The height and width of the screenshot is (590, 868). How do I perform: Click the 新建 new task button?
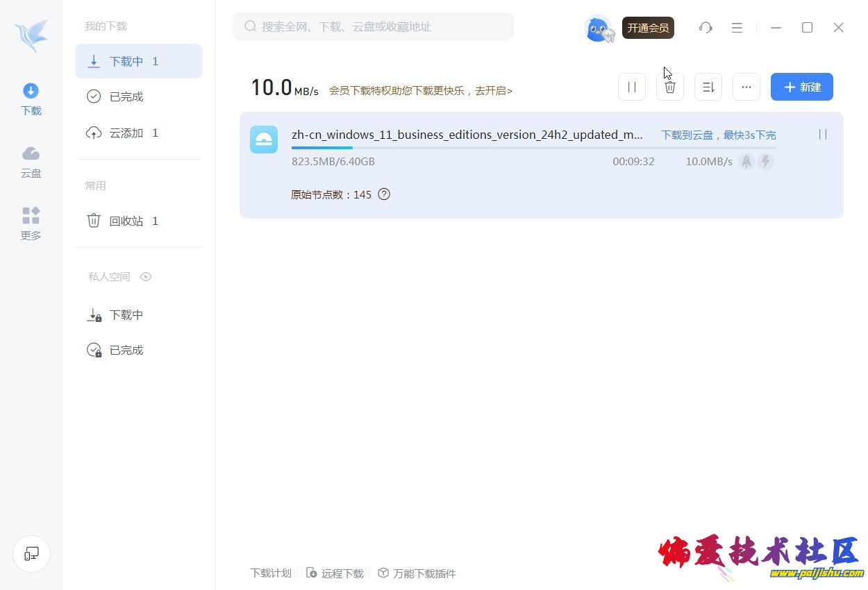click(802, 87)
